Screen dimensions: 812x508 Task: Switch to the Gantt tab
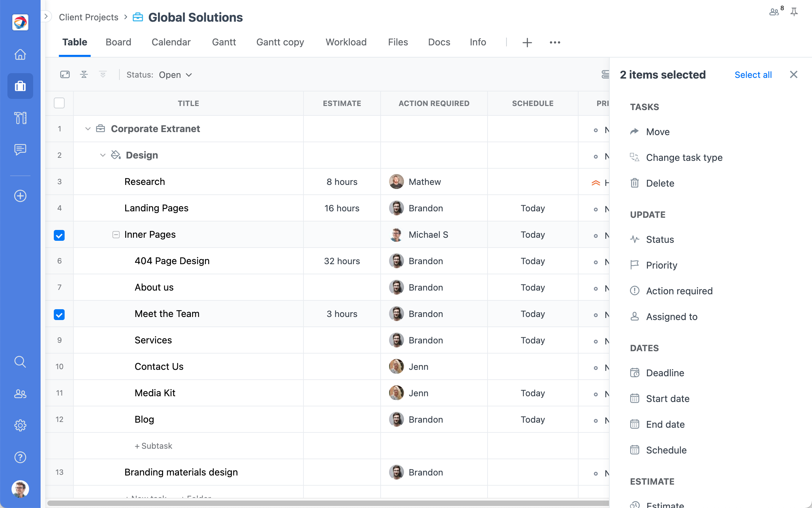point(224,42)
